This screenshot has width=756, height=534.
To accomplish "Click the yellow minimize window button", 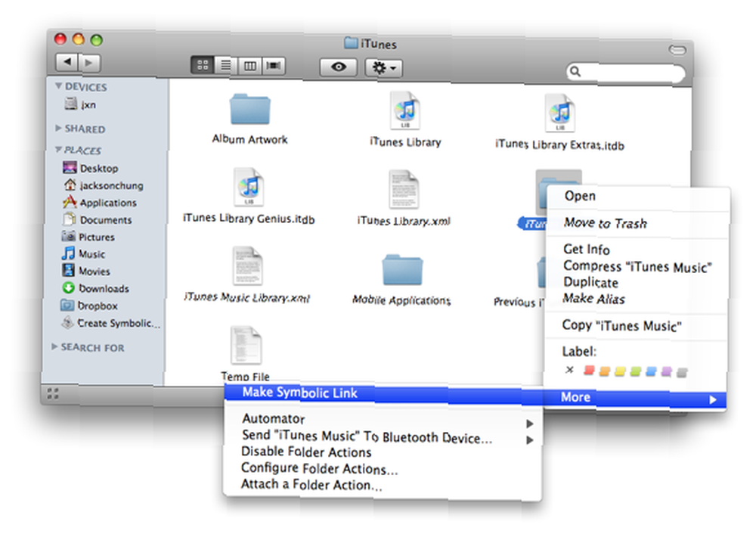I will 79,39.
